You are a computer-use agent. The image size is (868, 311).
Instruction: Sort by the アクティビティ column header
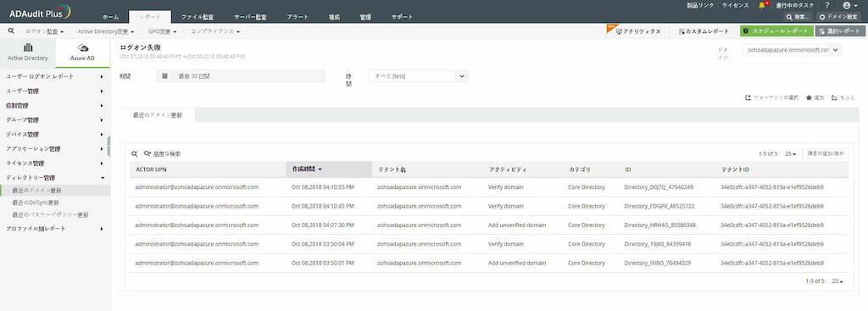pos(508,169)
